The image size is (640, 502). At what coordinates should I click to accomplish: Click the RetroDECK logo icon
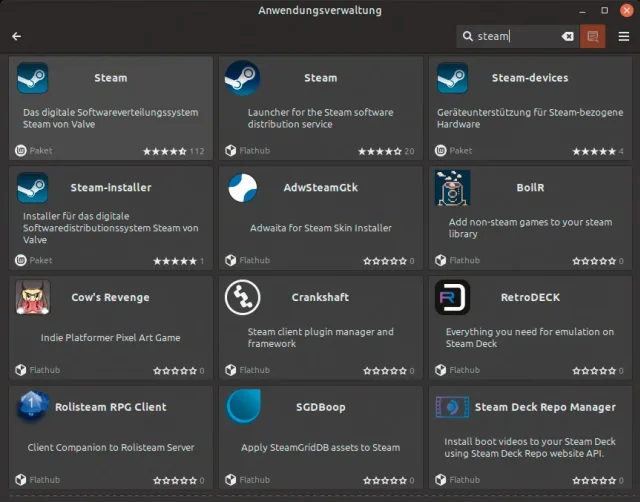(x=453, y=297)
